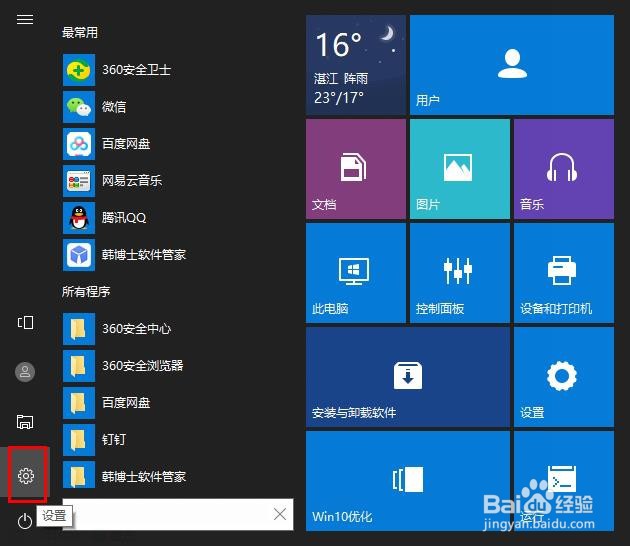The image size is (630, 546).
Task: Open the 音乐 music tile
Action: tap(564, 169)
